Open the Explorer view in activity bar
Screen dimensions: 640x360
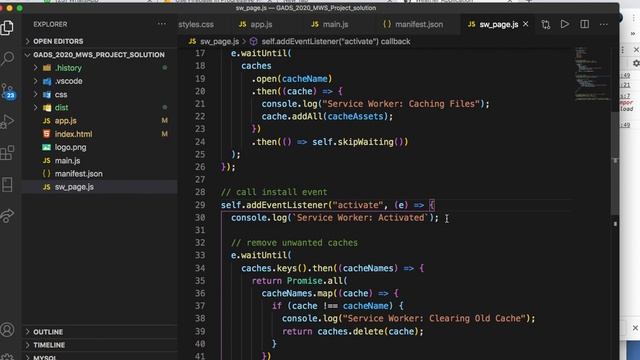point(7,28)
